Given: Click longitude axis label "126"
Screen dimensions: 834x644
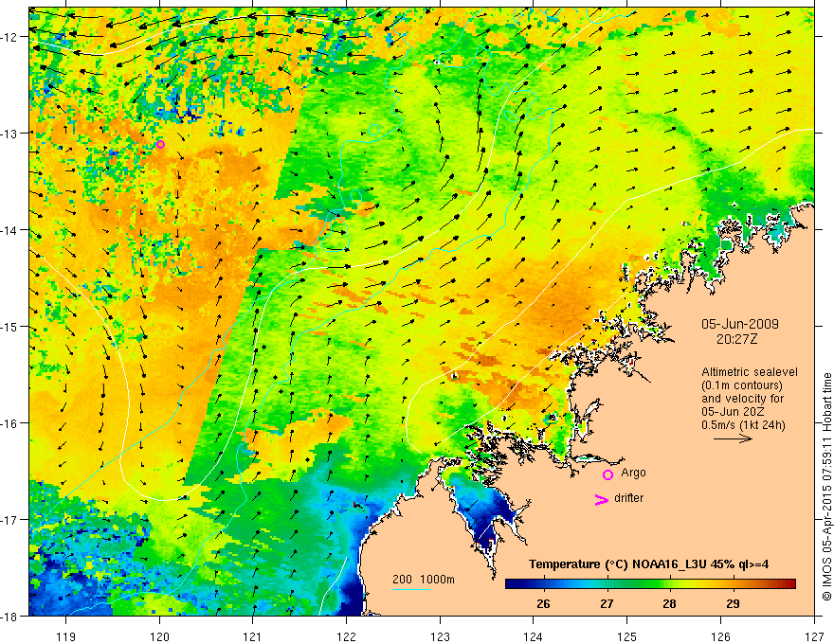Looking at the screenshot, I should point(720,635).
